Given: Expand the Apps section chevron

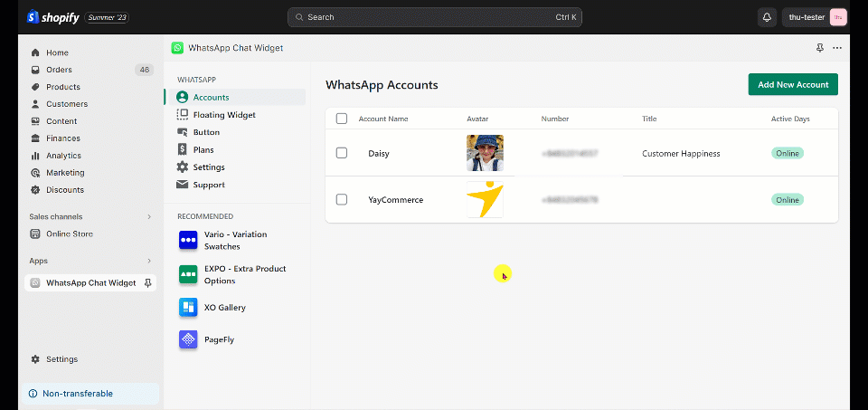Looking at the screenshot, I should pos(149,261).
